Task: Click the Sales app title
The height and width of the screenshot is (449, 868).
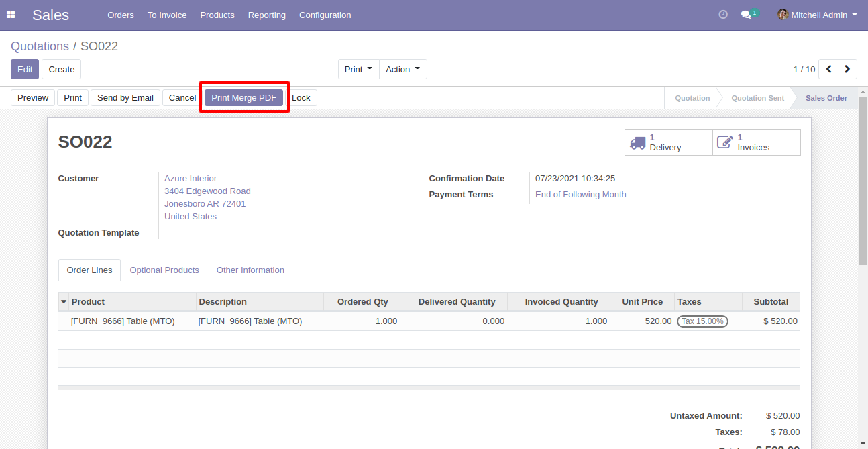Action: [x=50, y=15]
